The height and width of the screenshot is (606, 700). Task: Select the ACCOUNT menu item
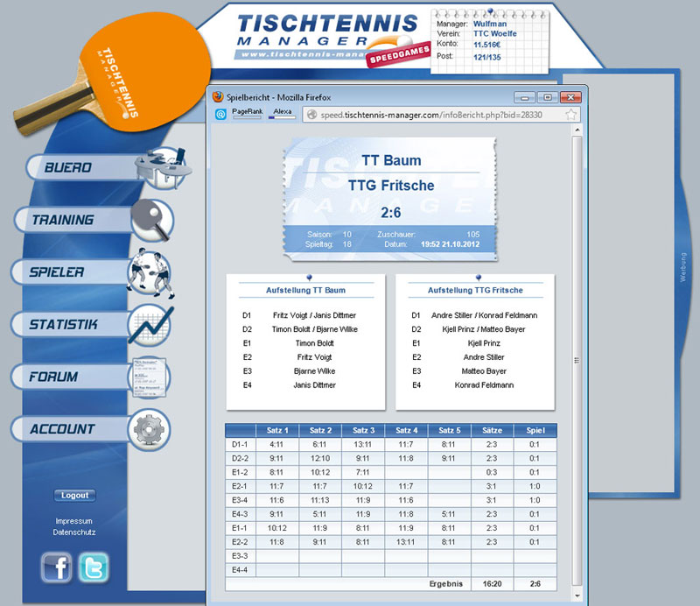click(62, 429)
